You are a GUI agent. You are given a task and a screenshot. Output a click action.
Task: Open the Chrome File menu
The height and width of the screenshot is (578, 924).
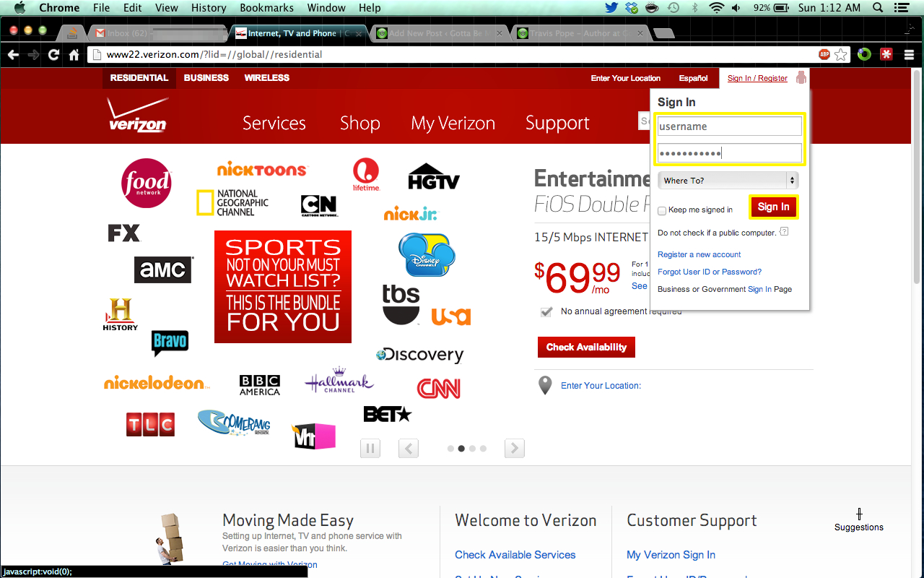102,8
